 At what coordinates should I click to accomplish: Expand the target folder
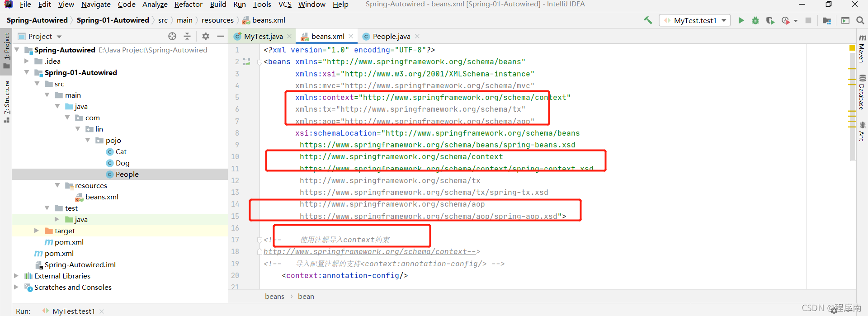coord(37,231)
